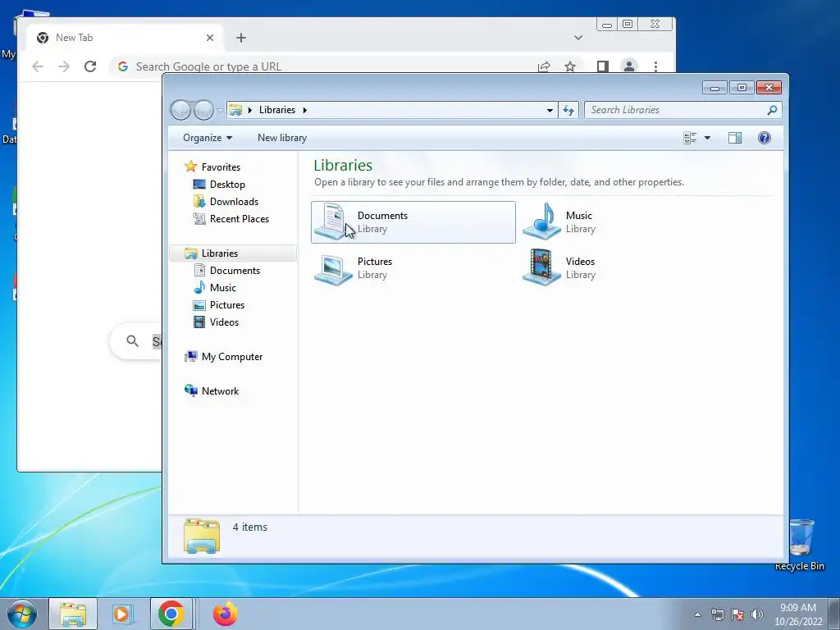
Task: Expand root arrow before Libraries in breadcrumb
Action: coord(249,110)
